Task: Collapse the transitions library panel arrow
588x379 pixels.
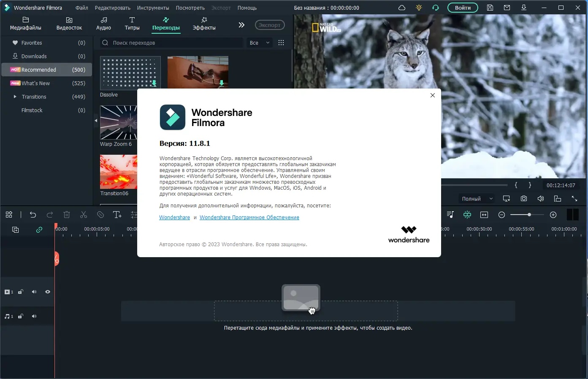Action: tap(96, 121)
